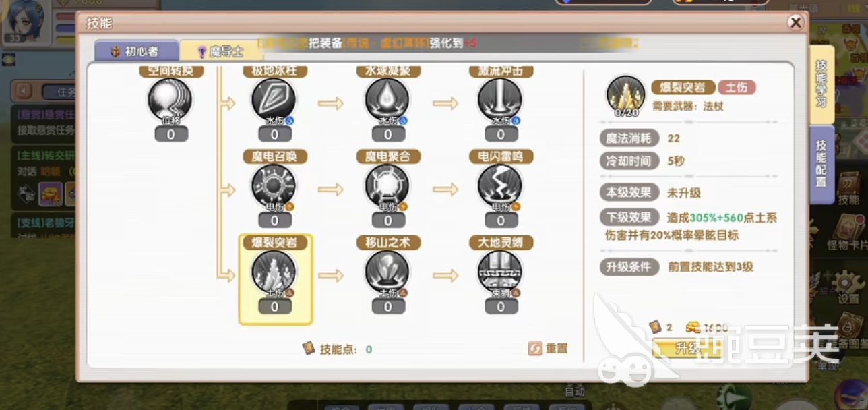Select the 魔电聚合 skill icon

pos(387,187)
